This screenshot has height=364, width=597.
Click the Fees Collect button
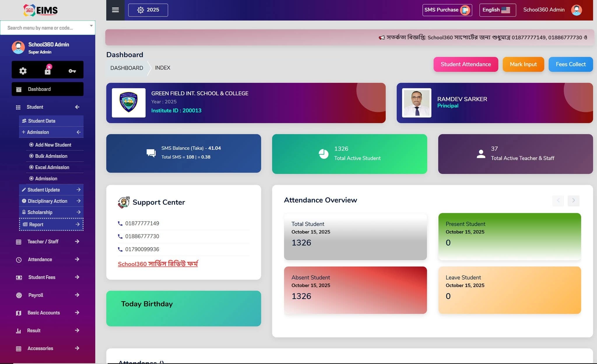tap(570, 64)
